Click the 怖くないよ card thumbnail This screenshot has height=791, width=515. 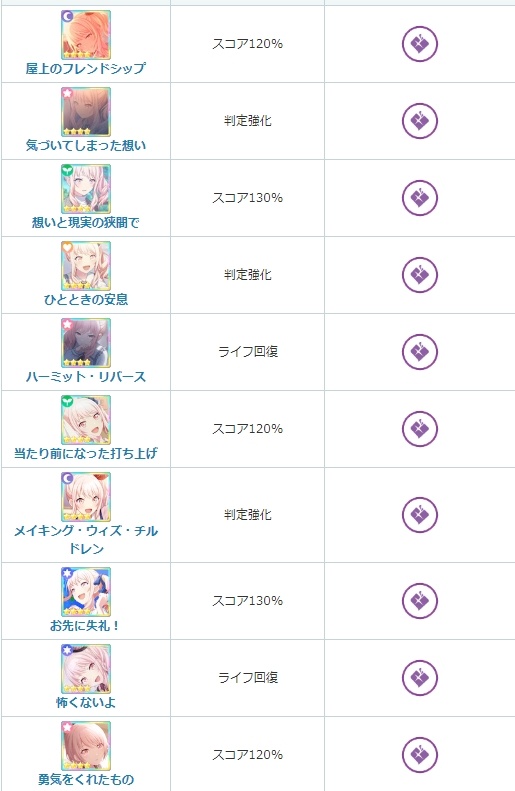[x=86, y=669]
